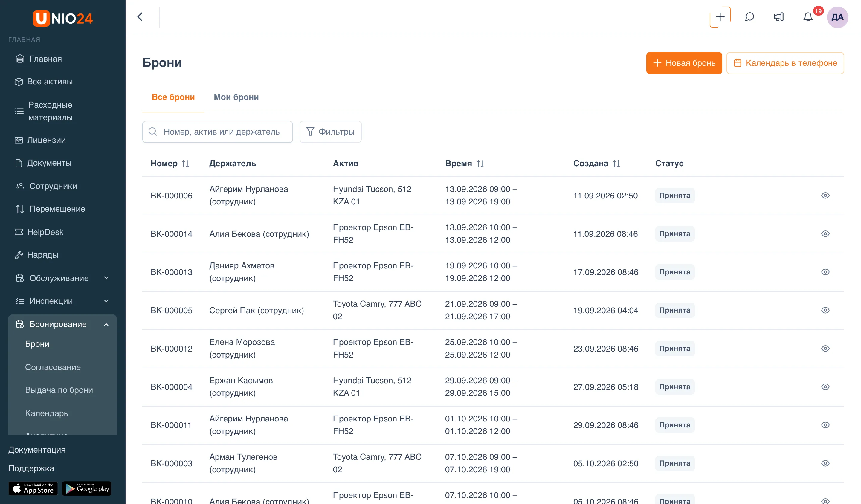
Task: Download from the App Store badge
Action: pos(33,488)
